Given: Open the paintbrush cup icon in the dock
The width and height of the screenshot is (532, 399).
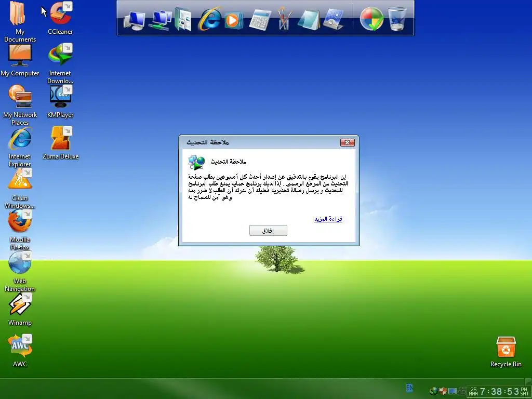Looking at the screenshot, I should pyautogui.click(x=284, y=19).
